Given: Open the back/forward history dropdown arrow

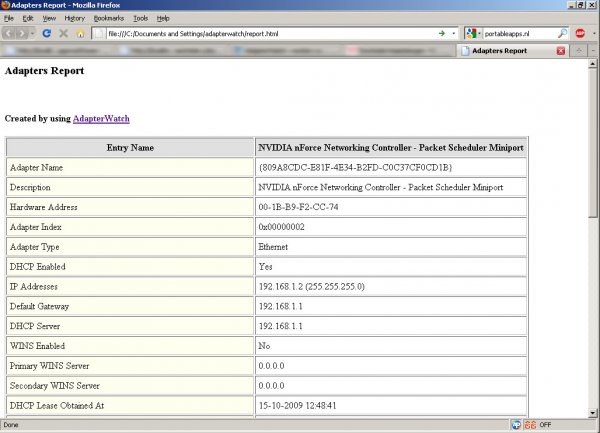Looking at the screenshot, I should tap(32, 34).
